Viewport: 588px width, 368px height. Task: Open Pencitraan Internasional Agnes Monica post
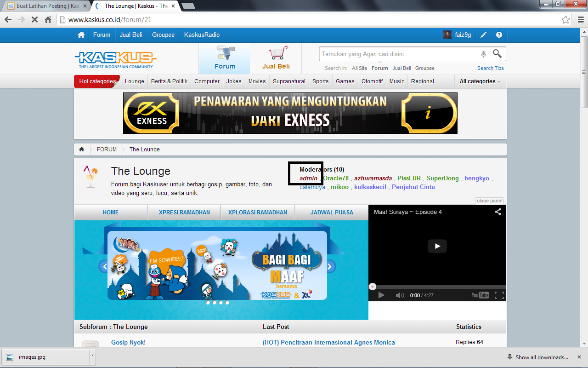click(x=328, y=343)
